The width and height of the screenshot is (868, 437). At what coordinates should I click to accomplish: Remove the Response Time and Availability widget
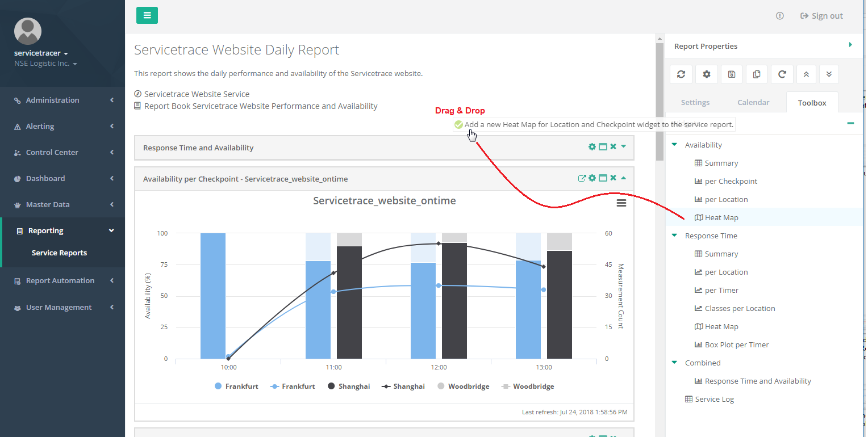(613, 146)
